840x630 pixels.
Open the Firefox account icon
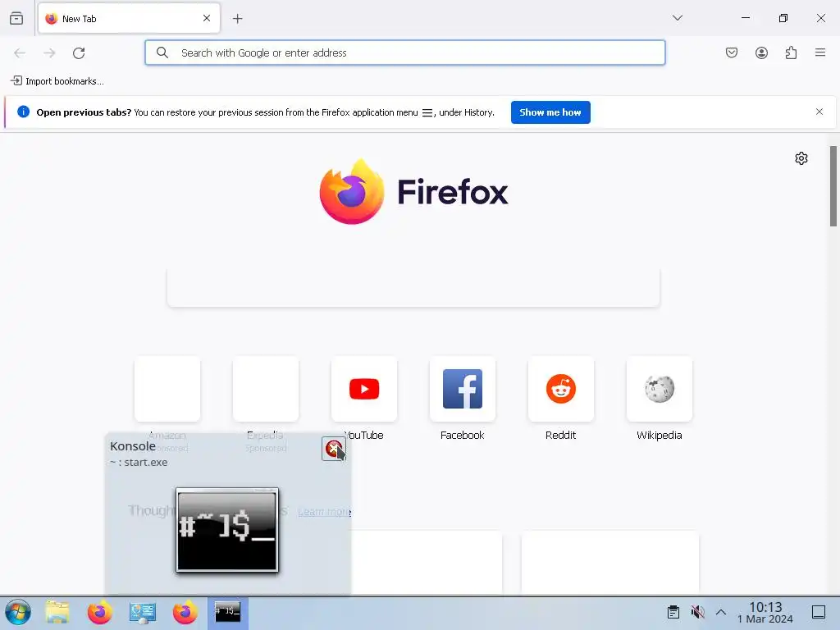pyautogui.click(x=761, y=52)
